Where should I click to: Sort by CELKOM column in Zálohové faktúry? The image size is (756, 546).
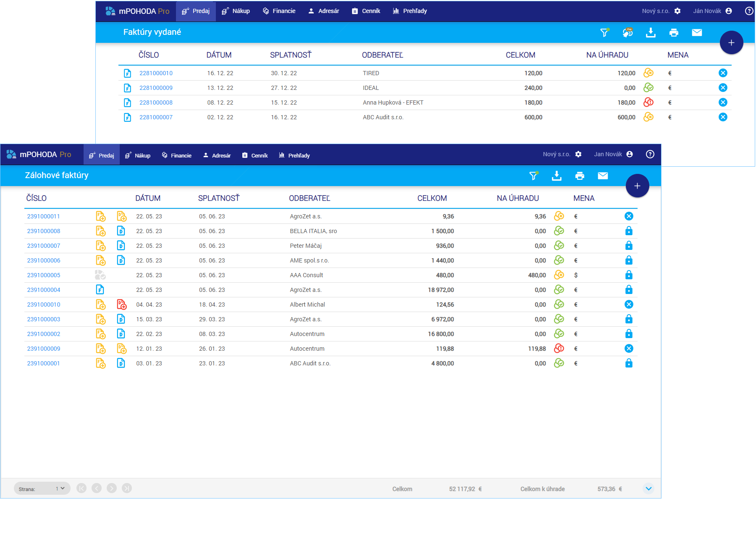pyautogui.click(x=432, y=198)
